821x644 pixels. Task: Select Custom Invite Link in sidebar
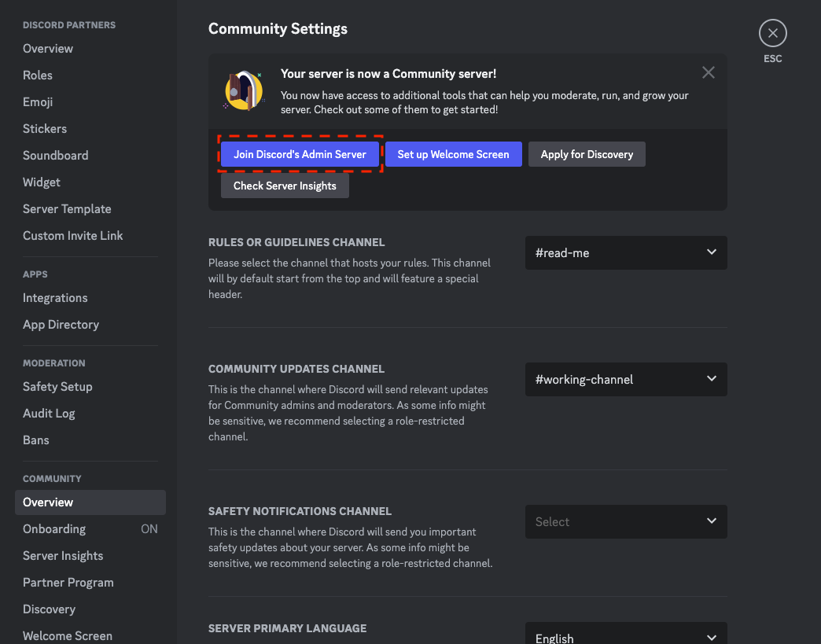[72, 236]
